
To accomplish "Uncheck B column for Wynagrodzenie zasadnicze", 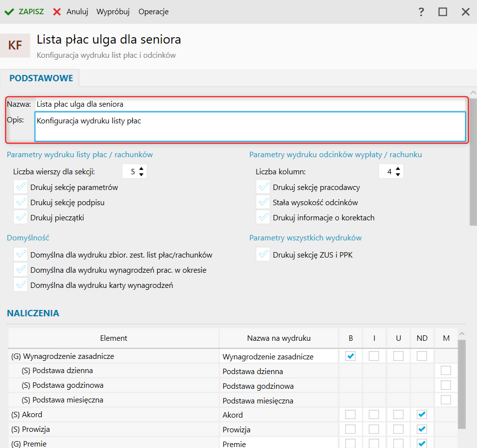I will (351, 356).
